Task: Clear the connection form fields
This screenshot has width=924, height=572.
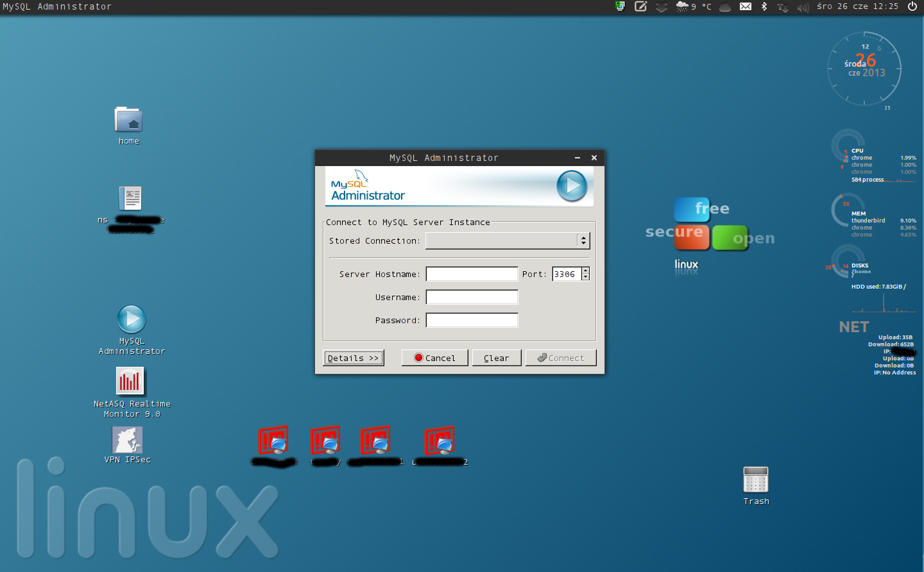Action: coord(496,357)
